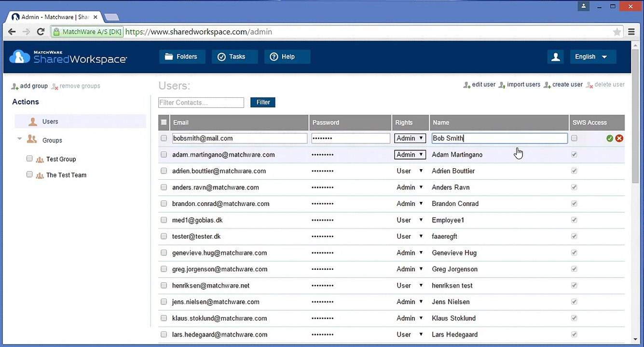
Task: Change Rights for Brandon Conrad
Action: [410, 204]
